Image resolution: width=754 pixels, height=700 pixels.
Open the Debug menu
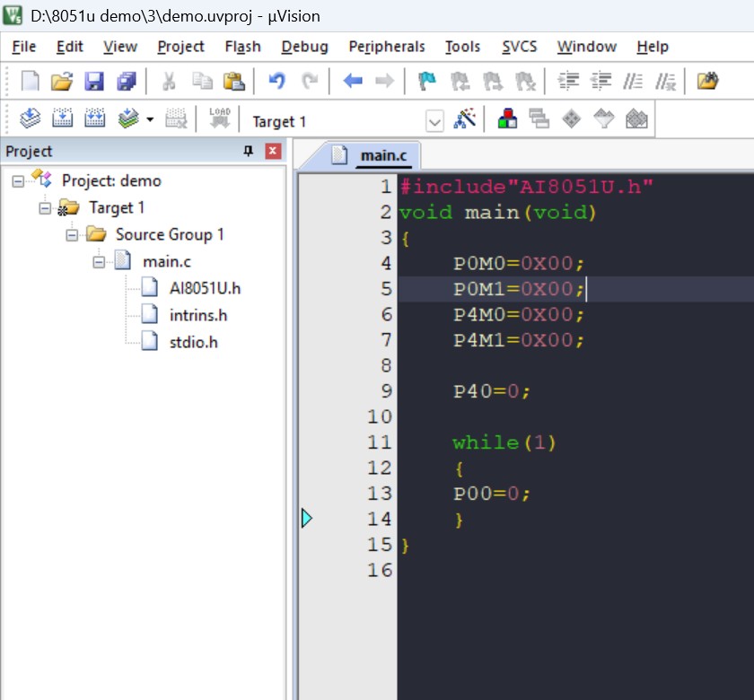[304, 47]
